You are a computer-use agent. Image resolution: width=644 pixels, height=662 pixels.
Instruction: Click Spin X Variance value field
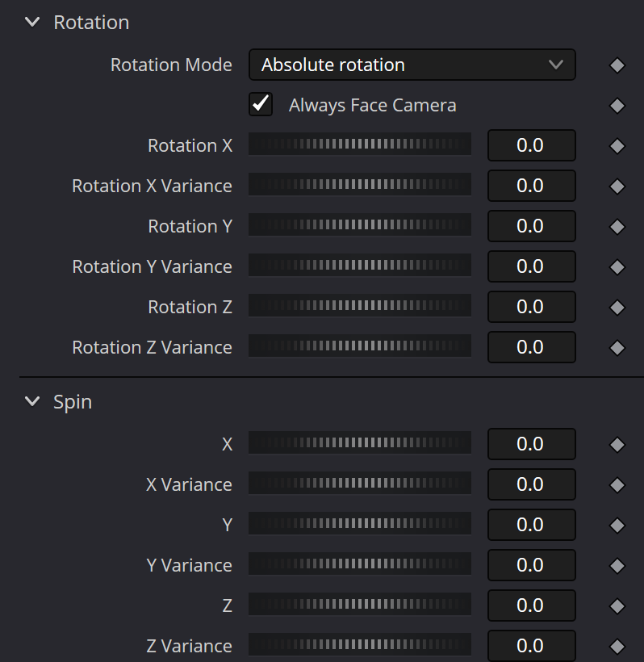pyautogui.click(x=532, y=484)
